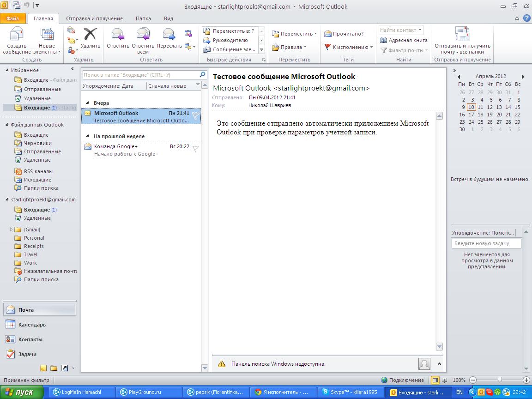Image resolution: width=532 pixels, height=399 pixels.
Task: Collapse the Избранное group
Action: pos(7,70)
